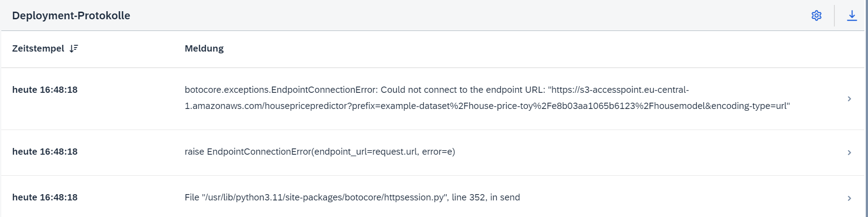This screenshot has width=868, height=217.
Task: Select the timestamp of the botocore.exceptions row
Action: (45, 90)
